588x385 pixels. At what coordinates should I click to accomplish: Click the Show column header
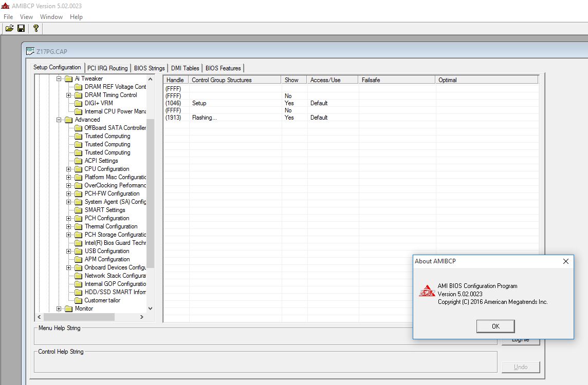[294, 80]
